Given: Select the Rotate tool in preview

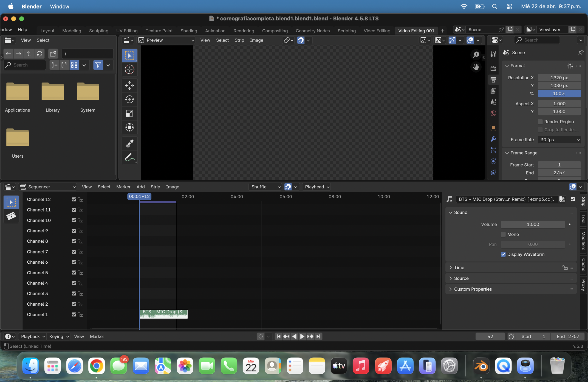Looking at the screenshot, I should (130, 99).
